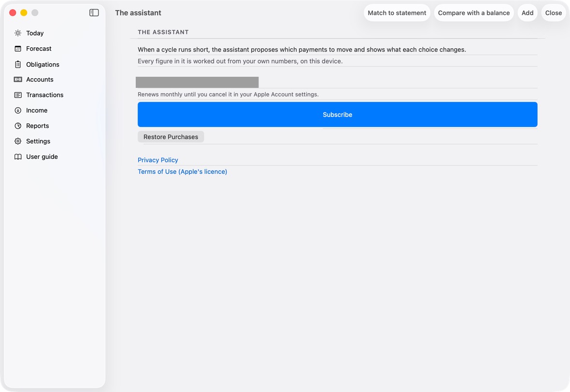The image size is (570, 392).
Task: Click the red window close button
Action: pyautogui.click(x=13, y=13)
